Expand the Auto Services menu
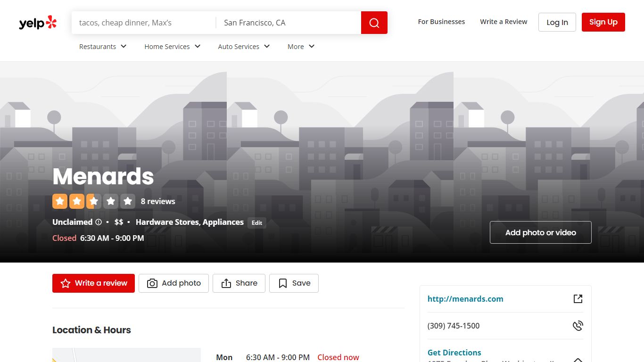Screen dimensions: 644x362 click(x=244, y=47)
